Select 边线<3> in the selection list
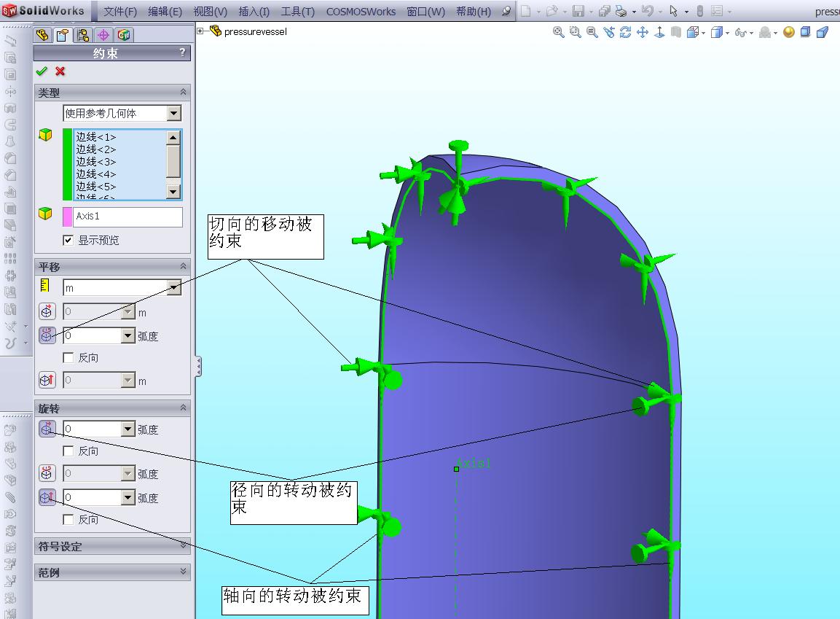The height and width of the screenshot is (619, 840). (96, 162)
